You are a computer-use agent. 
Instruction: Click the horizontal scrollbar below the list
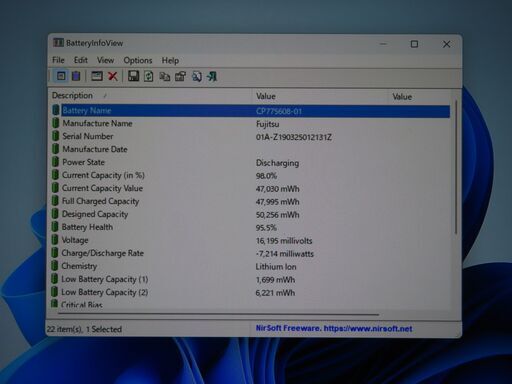pos(219,314)
